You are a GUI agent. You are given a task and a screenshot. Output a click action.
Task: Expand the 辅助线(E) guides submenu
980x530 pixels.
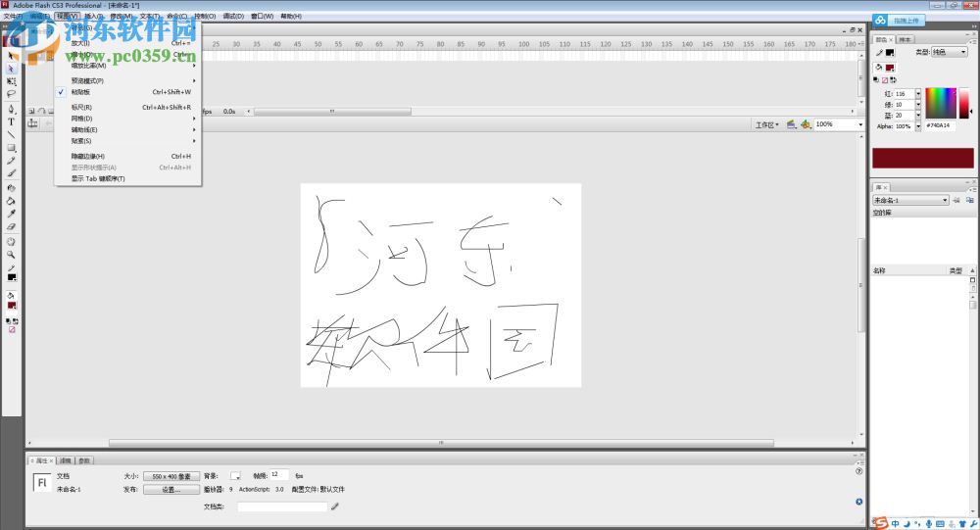tap(128, 130)
